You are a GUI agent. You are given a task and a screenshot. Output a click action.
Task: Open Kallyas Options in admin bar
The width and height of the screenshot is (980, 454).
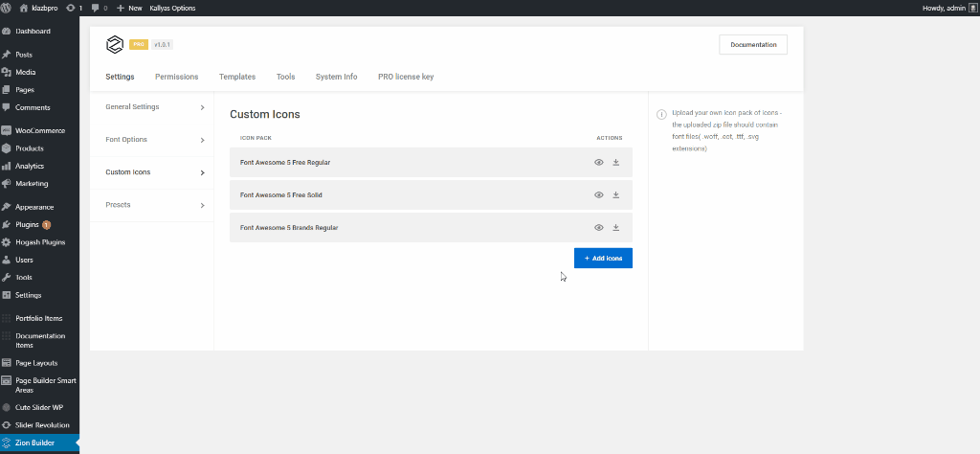click(172, 8)
